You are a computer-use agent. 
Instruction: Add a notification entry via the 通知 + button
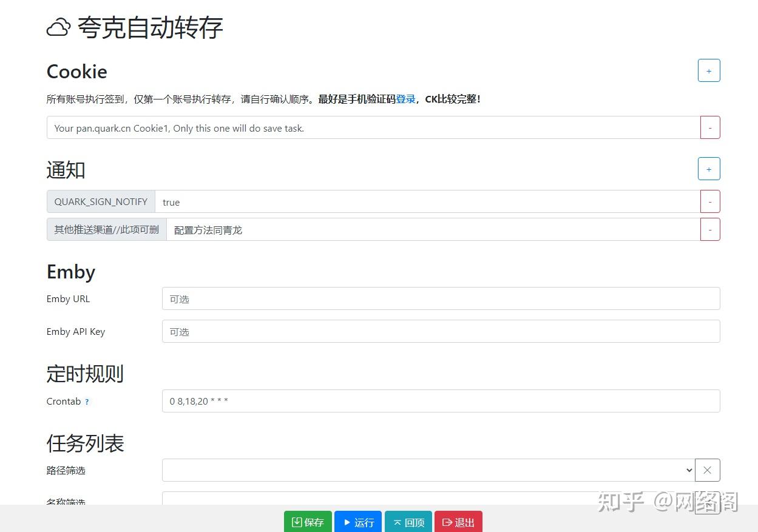tap(708, 169)
